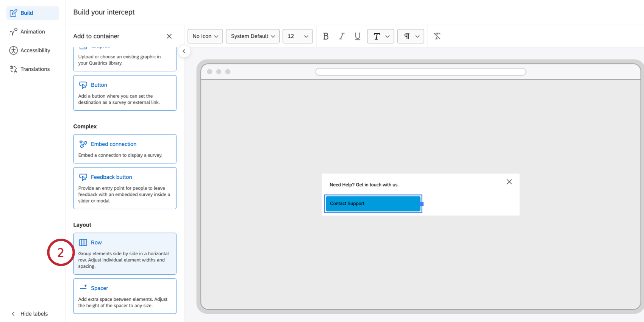The image size is (644, 322).
Task: Add a Row layout element
Action: point(125,254)
